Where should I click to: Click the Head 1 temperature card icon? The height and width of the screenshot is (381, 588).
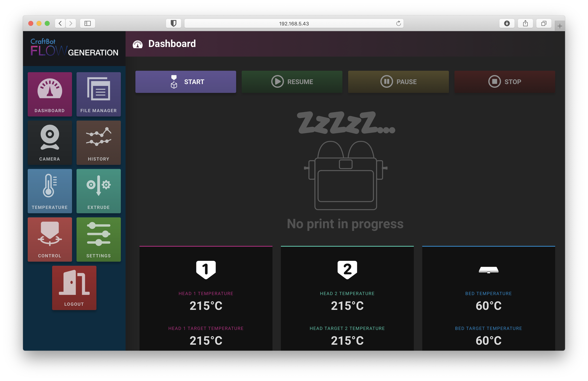[x=206, y=270]
